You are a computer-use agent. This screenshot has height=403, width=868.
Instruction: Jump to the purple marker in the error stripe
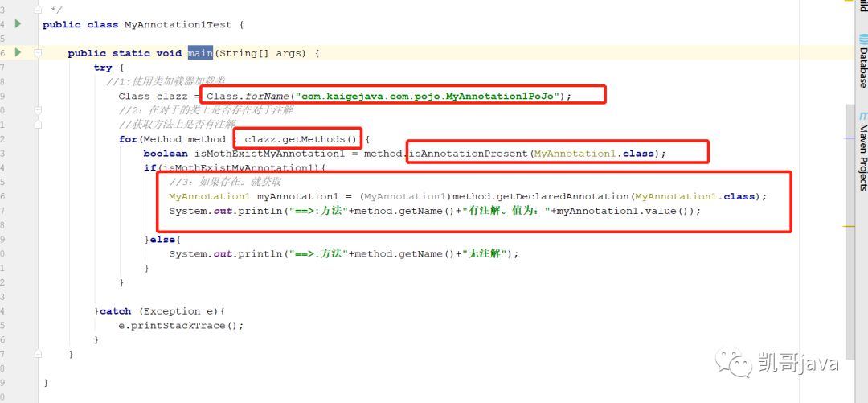(850, 137)
